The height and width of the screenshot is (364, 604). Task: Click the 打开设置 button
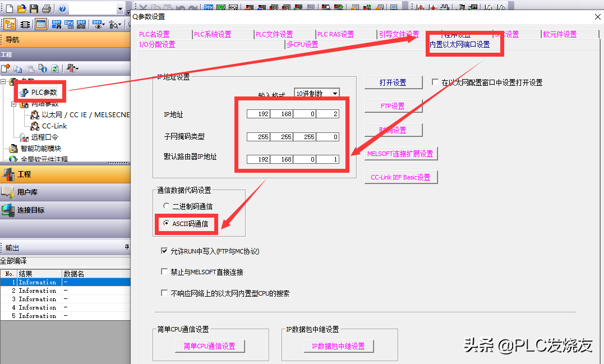(x=393, y=82)
